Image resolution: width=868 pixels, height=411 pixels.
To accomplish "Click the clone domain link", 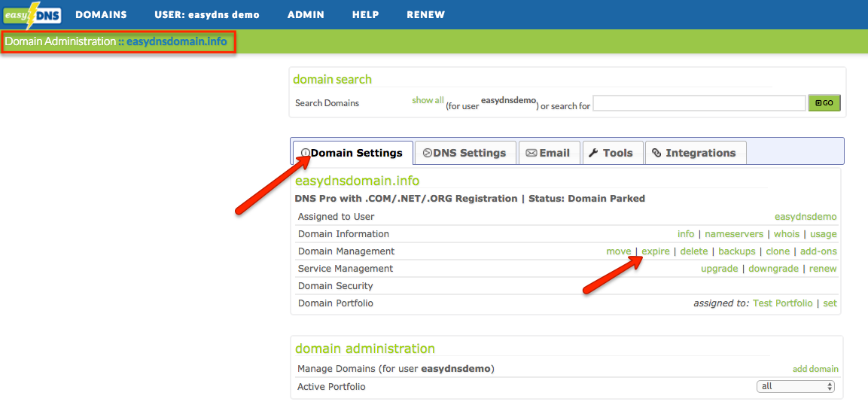I will point(778,251).
